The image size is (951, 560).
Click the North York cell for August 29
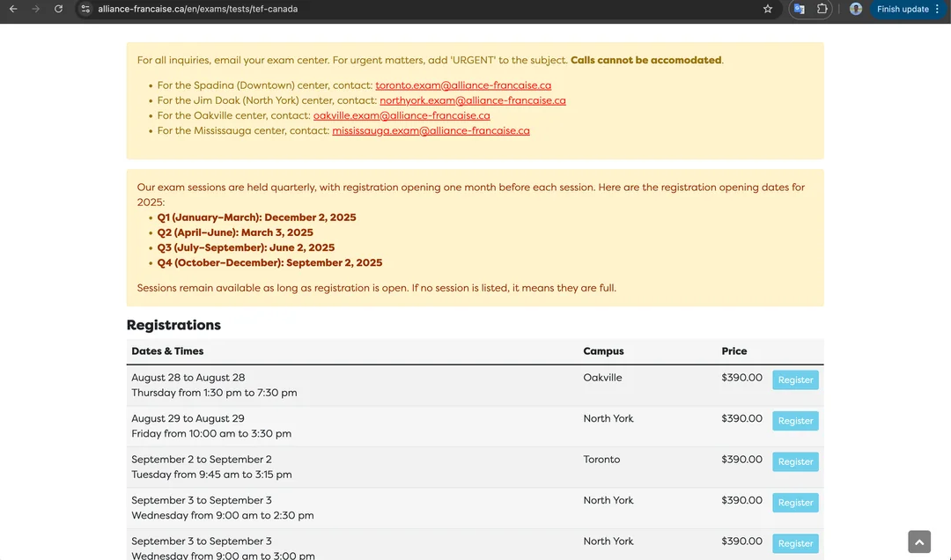(x=608, y=418)
